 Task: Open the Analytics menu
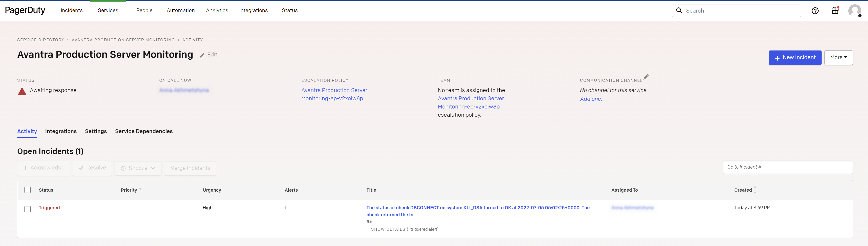coord(217,11)
